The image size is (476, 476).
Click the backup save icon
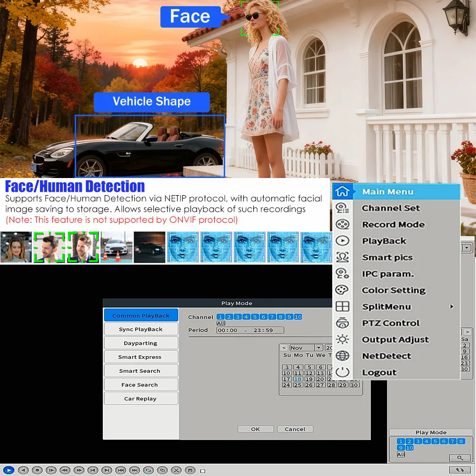pyautogui.click(x=190, y=470)
